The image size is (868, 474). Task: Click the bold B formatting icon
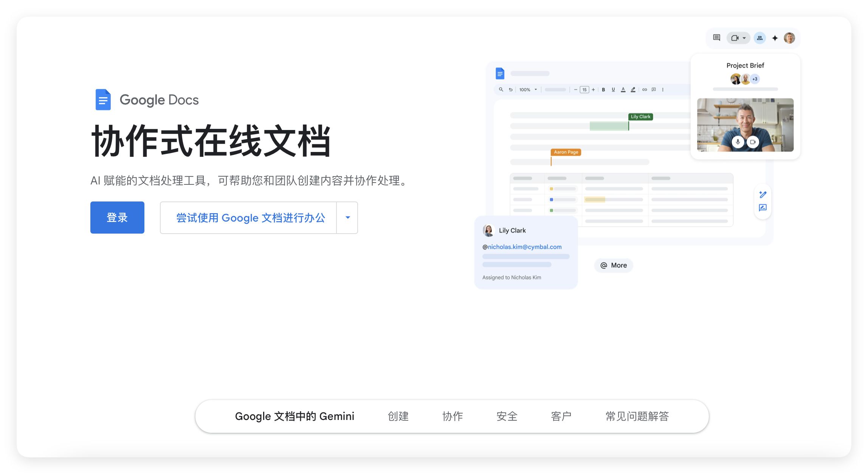tap(603, 90)
